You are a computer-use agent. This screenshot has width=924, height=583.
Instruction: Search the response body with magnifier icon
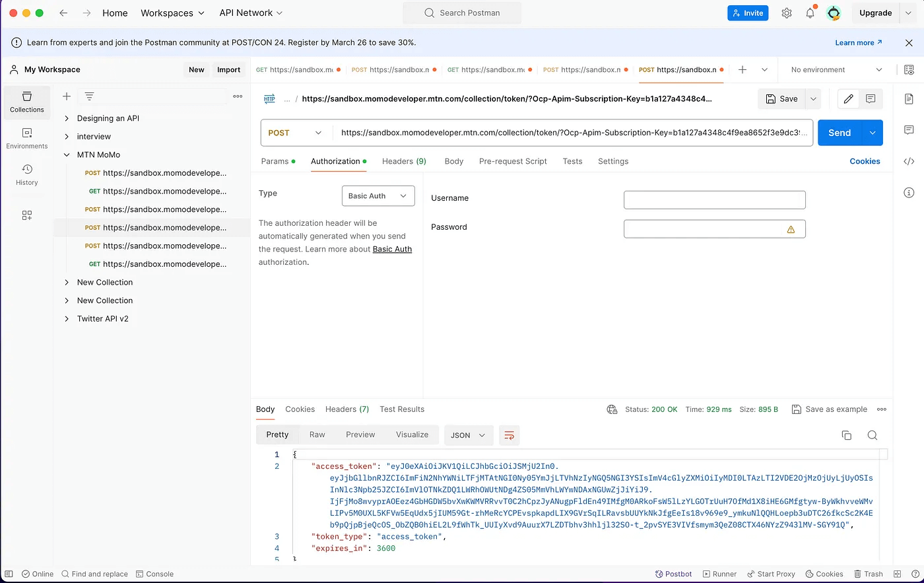coord(872,435)
